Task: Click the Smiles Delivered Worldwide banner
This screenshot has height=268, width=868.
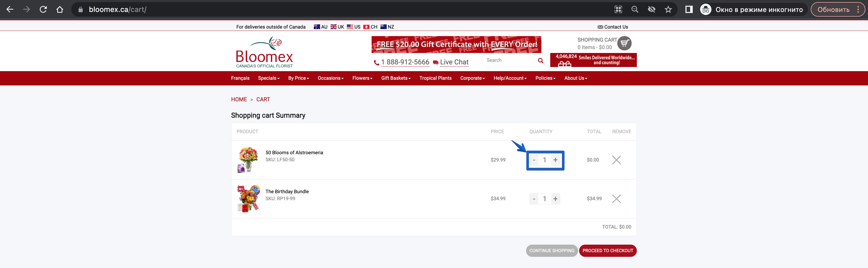Action: (x=593, y=60)
